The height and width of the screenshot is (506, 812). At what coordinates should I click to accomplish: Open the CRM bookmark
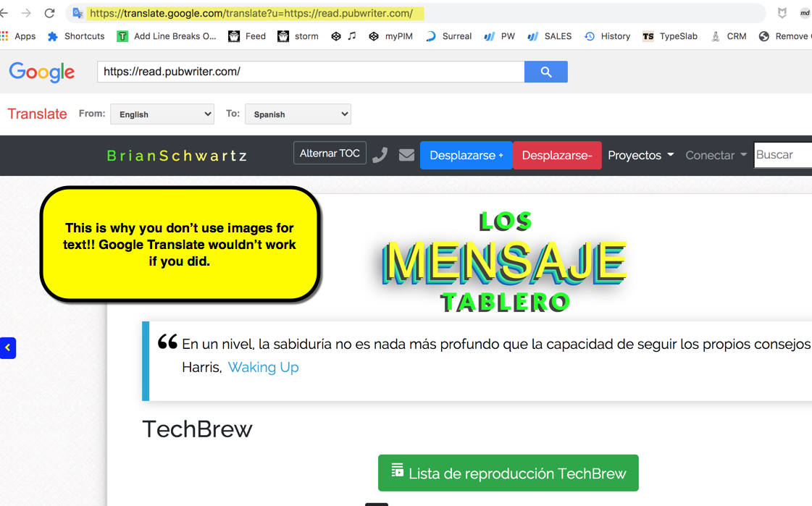point(729,36)
